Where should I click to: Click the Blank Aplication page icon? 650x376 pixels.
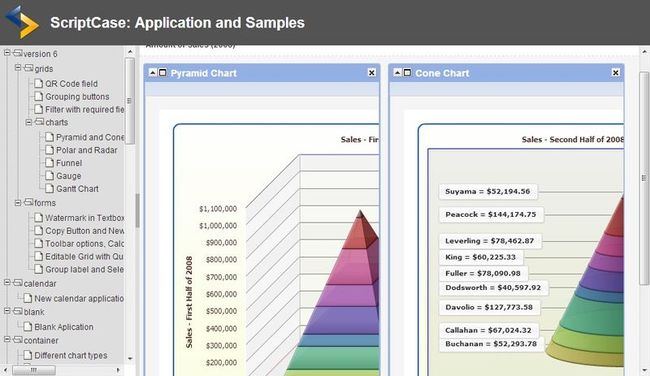(x=28, y=327)
